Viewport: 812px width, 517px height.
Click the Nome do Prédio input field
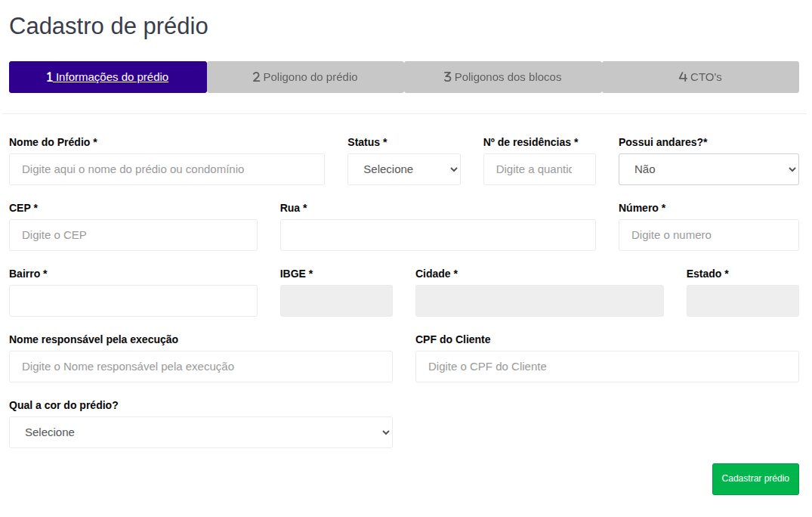click(167, 169)
